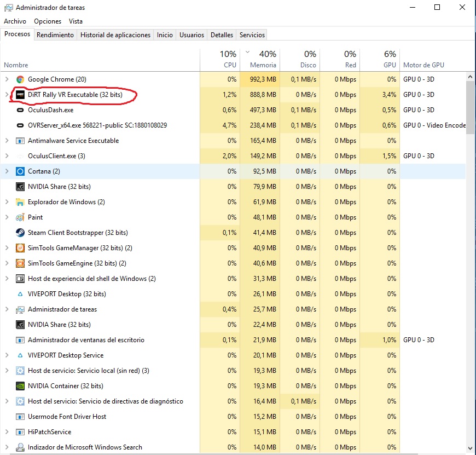Expand the VIVEPORT Desktop Service row
The height and width of the screenshot is (455, 476).
click(7, 355)
